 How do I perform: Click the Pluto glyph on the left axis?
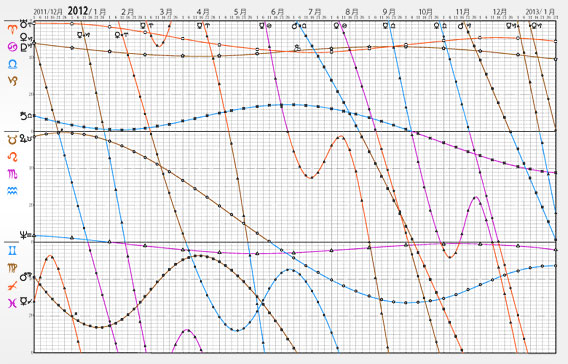[x=25, y=47]
